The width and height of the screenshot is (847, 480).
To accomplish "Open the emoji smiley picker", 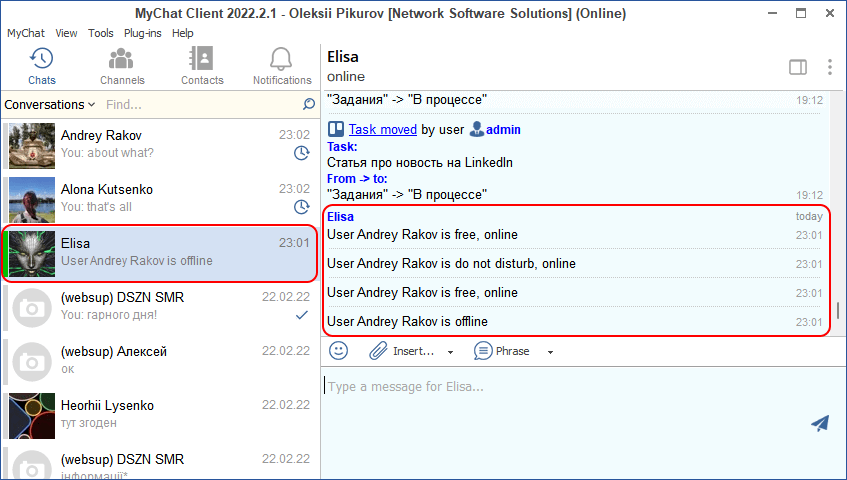I will (339, 351).
